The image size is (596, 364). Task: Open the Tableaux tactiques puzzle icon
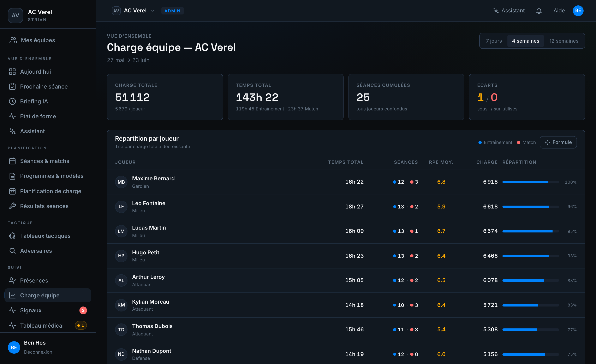[x=12, y=236]
